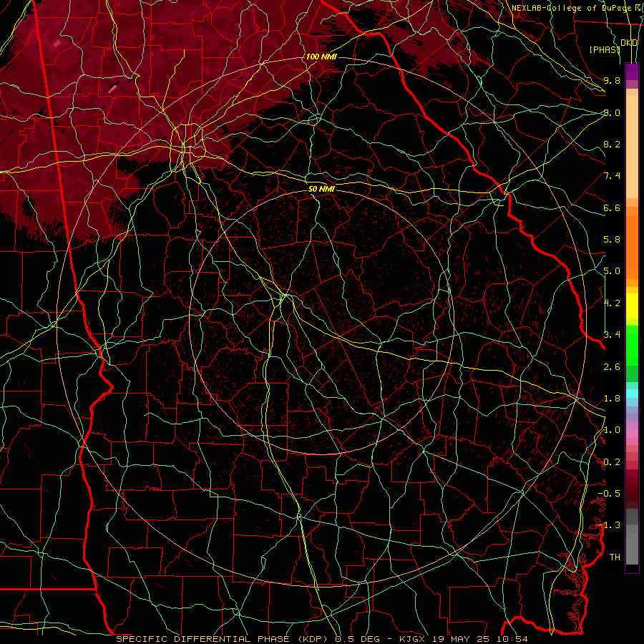This screenshot has width=644, height=644.
Task: Click the '19 MAY 25 10:54' timestamp
Action: (479, 639)
